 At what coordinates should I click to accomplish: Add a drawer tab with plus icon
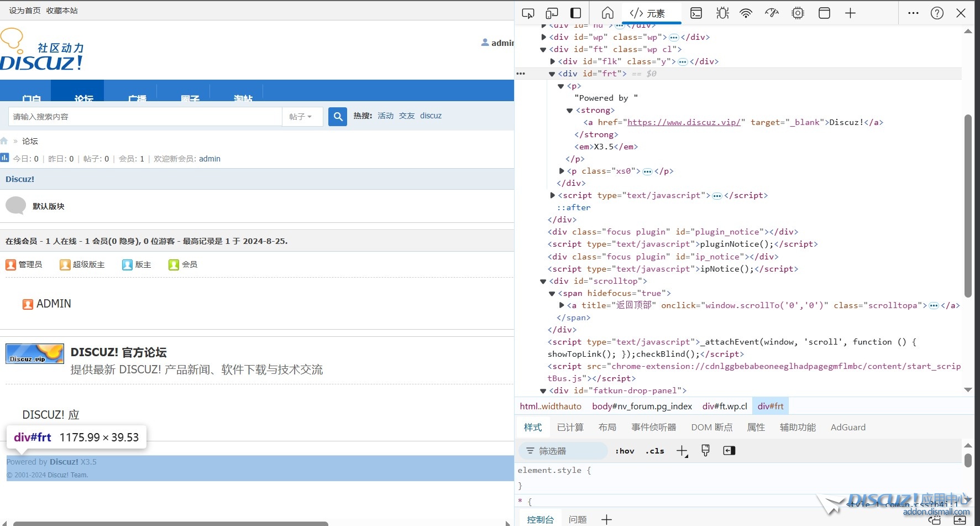tap(606, 519)
